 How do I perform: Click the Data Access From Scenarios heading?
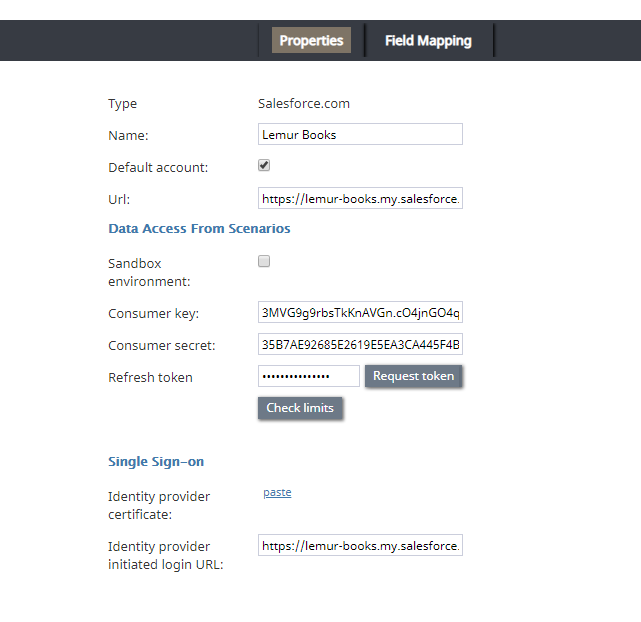point(199,228)
